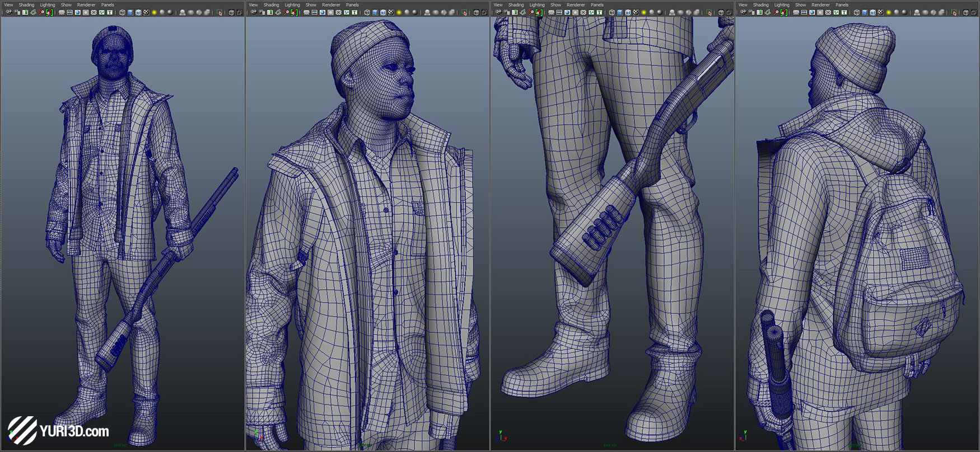Click yellow use-all-lights icon in legs view panel
This screenshot has width=980, height=452.
643,12
